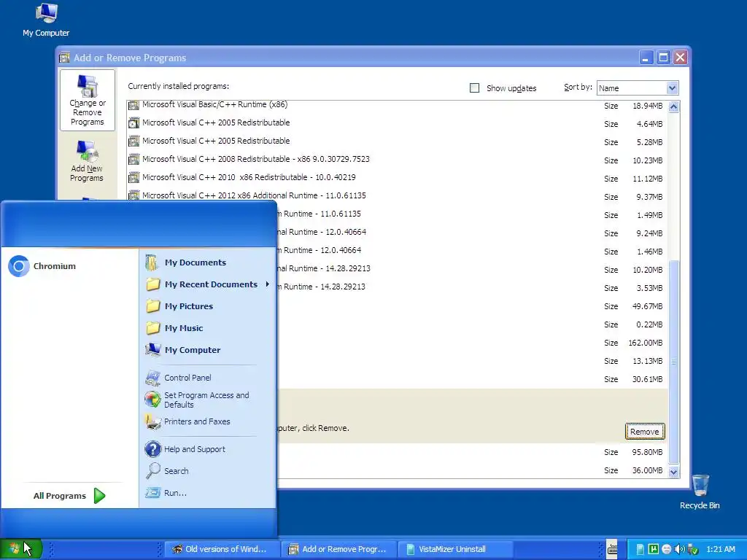Select the program row sized 162.00MB

point(472,343)
